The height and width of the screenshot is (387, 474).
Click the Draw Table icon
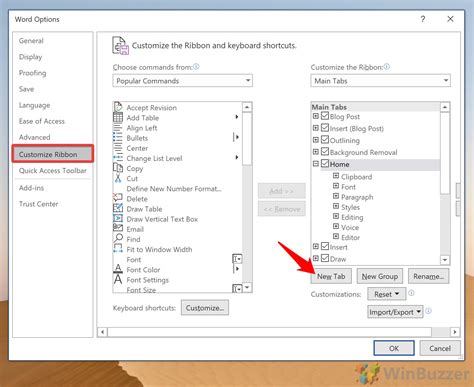tap(118, 208)
